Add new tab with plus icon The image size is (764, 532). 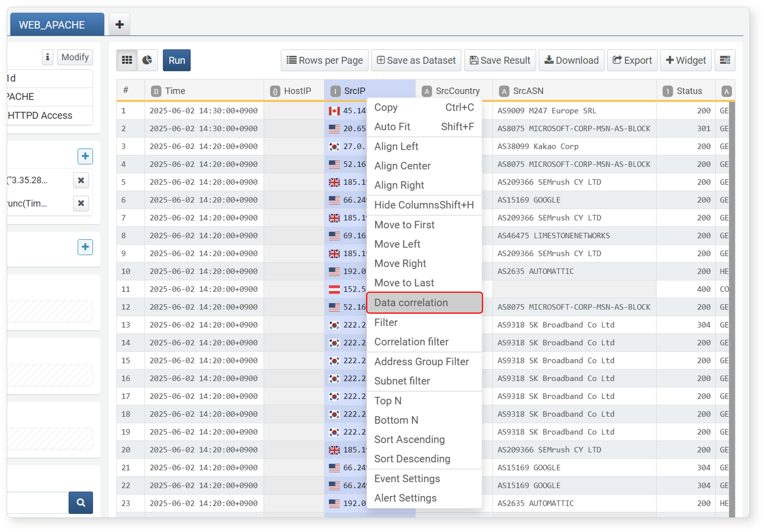[119, 24]
